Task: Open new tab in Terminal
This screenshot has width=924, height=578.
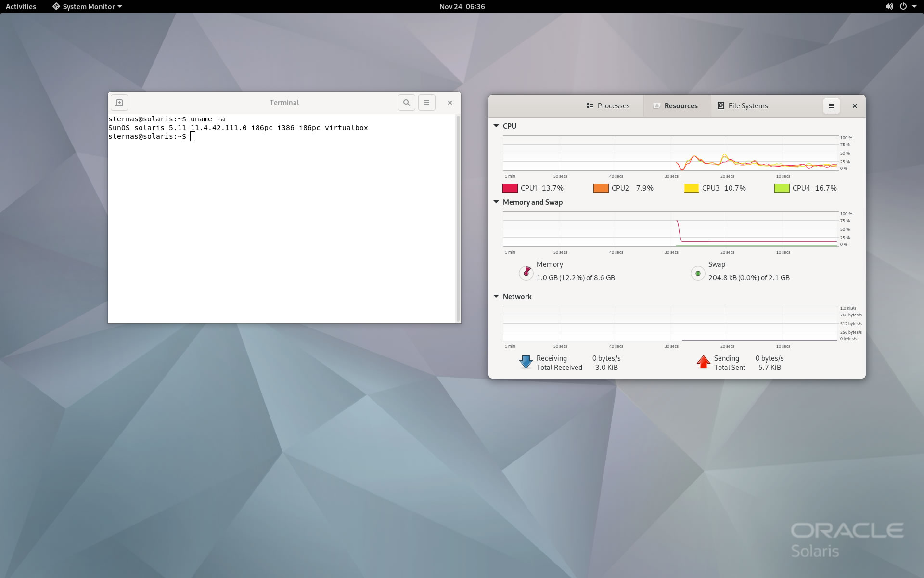Action: coord(119,103)
